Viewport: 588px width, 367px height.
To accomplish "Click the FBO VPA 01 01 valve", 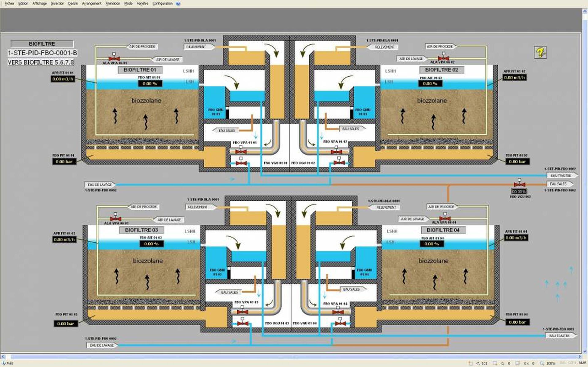I will 241,151.
